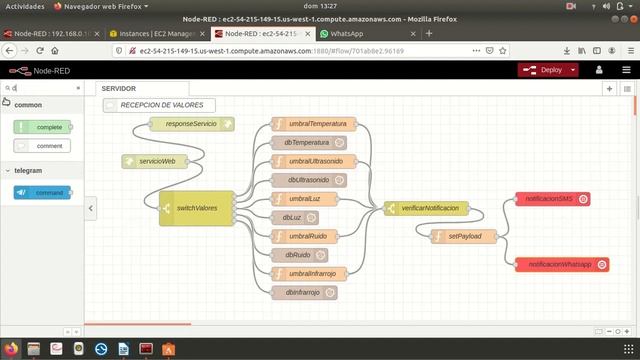Image resolution: width=640 pixels, height=360 pixels.
Task: Open the Node-RED hamburger main menu
Action: pyautogui.click(x=626, y=70)
